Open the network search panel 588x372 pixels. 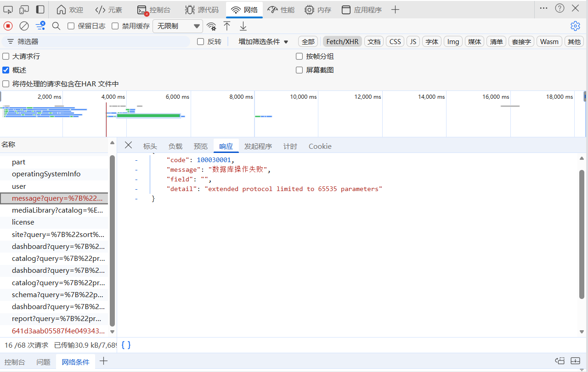click(56, 26)
